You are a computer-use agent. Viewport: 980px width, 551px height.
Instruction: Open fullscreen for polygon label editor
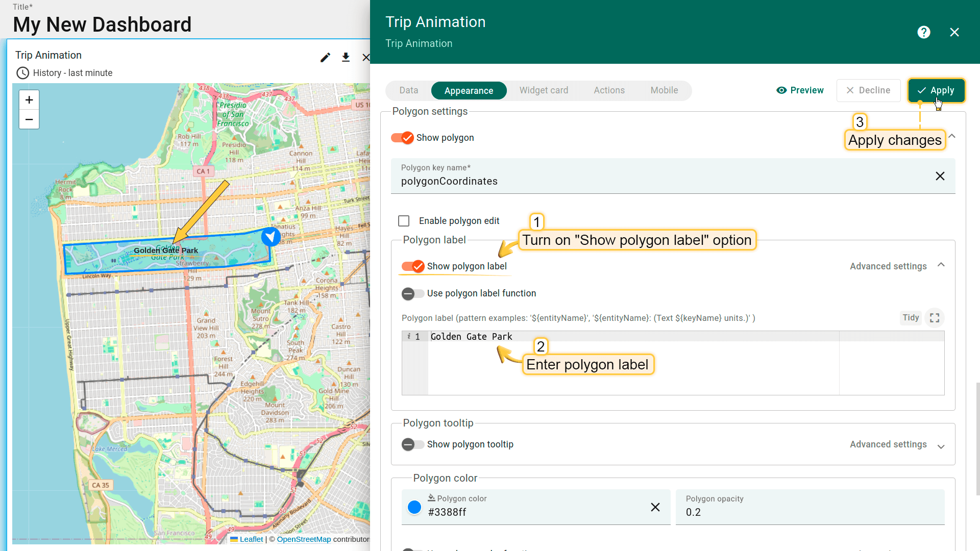(x=935, y=318)
